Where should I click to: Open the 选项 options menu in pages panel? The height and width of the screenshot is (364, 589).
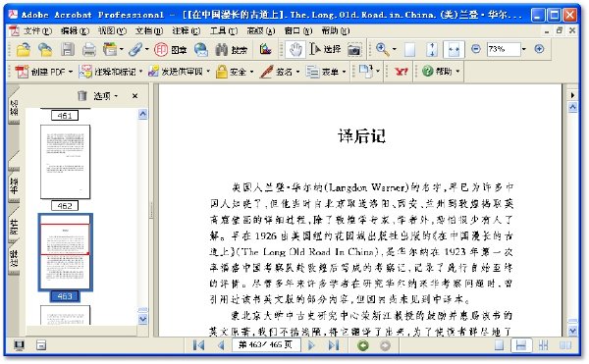click(x=105, y=96)
